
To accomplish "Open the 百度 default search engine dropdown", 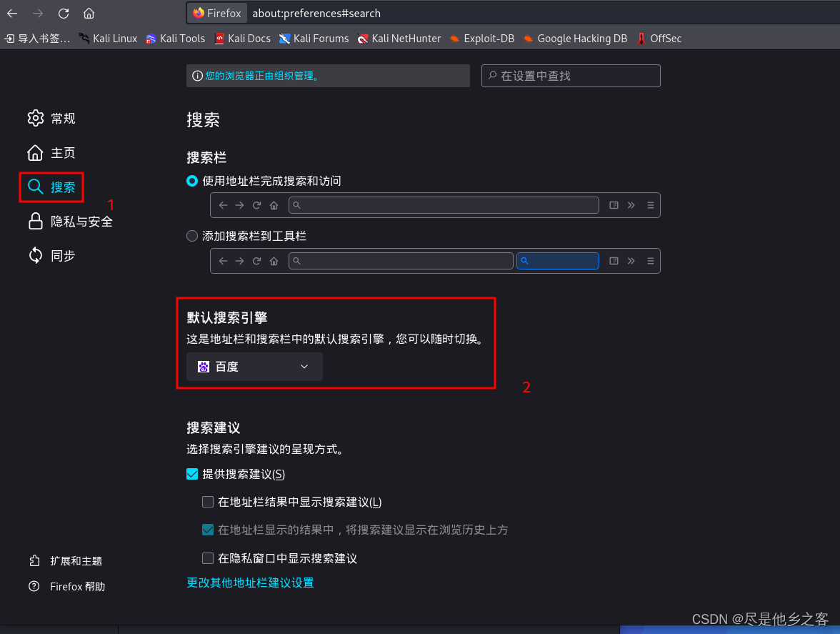I will point(254,367).
